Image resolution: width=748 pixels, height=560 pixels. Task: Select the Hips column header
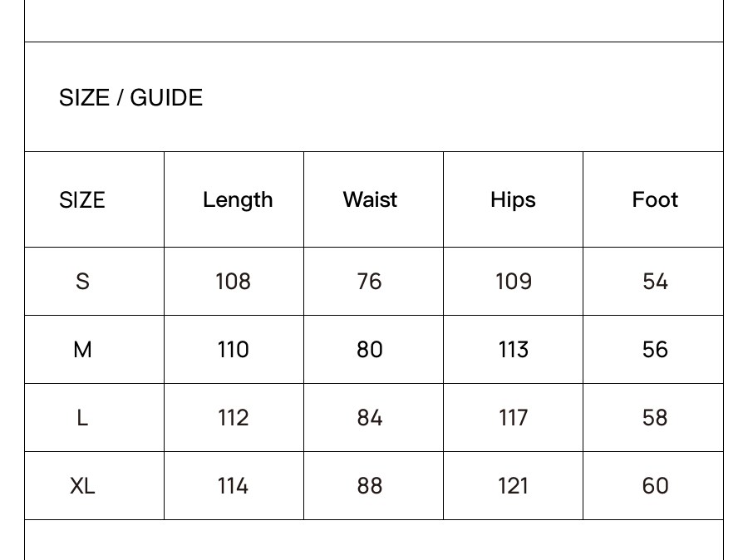[513, 200]
